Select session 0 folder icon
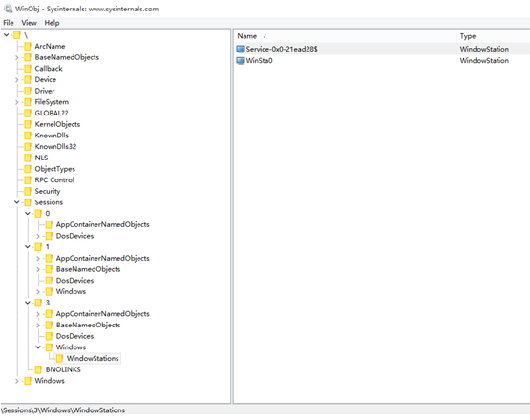The image size is (530, 420). tap(38, 214)
